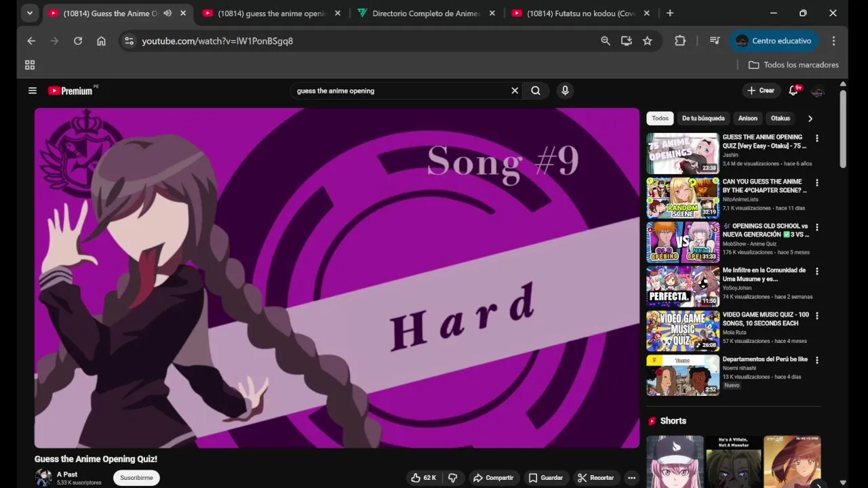Dislike the video with thumbs down
This screenshot has width=868, height=488.
[453, 478]
